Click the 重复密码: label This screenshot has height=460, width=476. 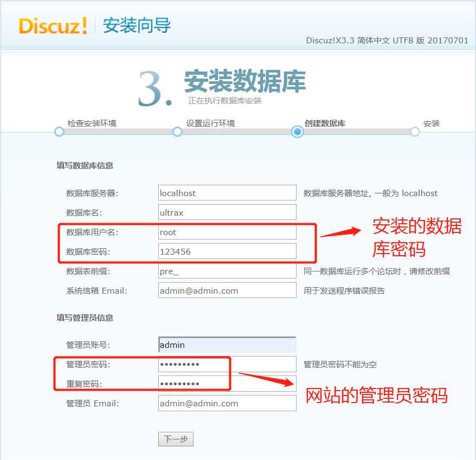tap(84, 384)
